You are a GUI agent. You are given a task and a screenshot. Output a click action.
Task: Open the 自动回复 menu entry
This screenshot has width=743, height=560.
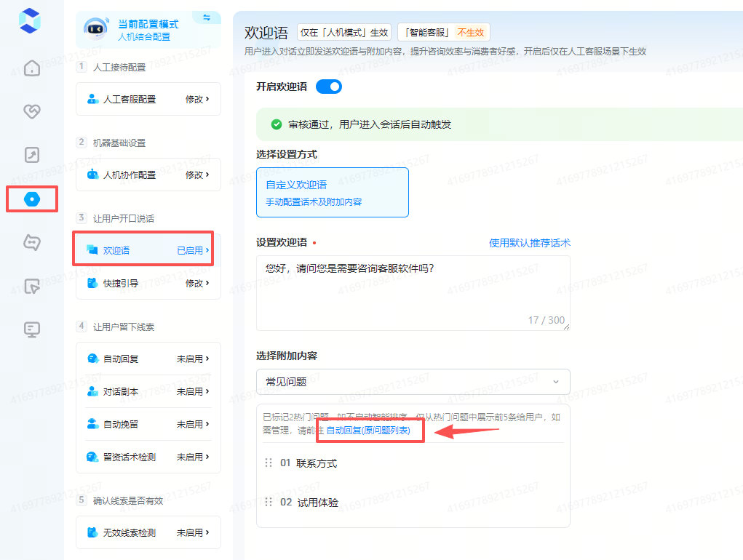148,359
